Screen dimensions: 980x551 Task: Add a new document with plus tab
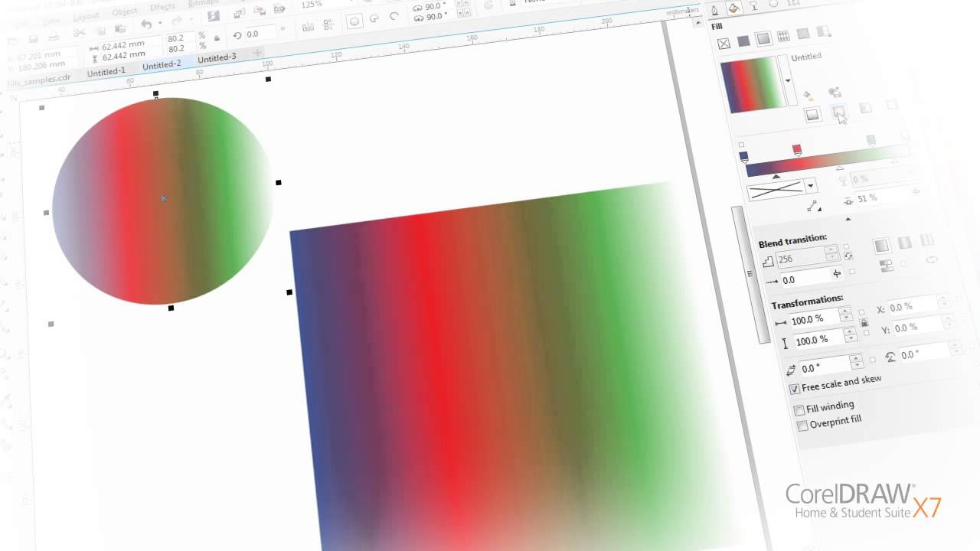point(258,53)
